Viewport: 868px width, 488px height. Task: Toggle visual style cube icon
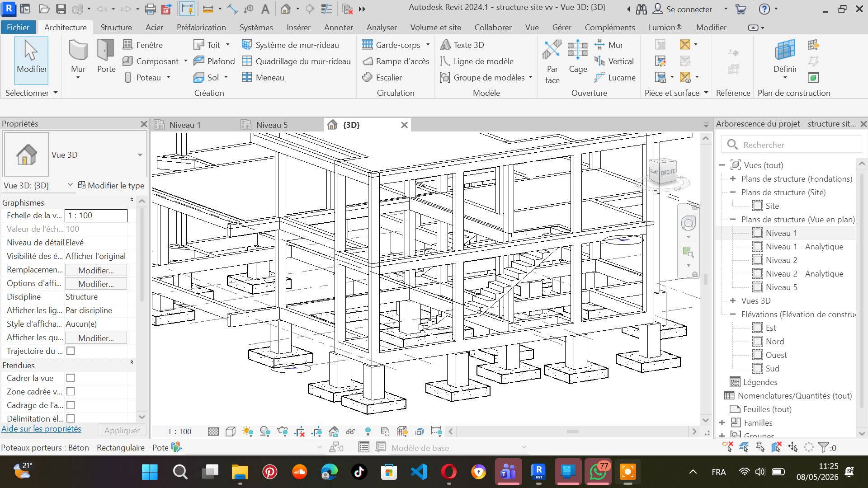(231, 432)
